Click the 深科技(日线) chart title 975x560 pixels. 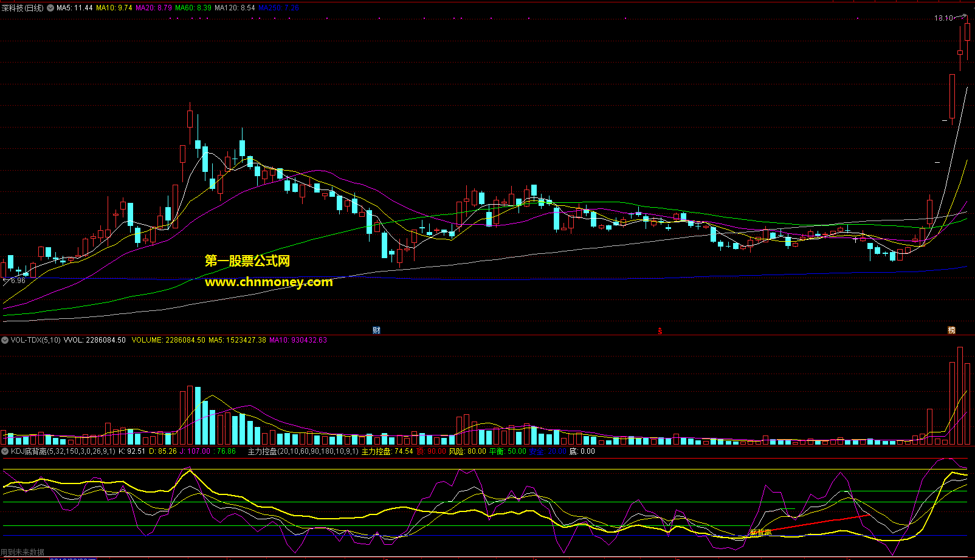pos(22,8)
